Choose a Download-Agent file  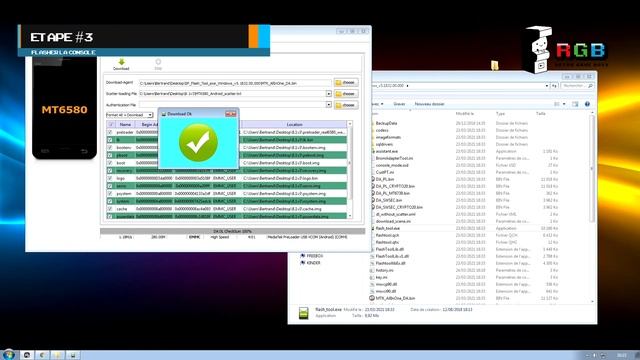click(x=346, y=82)
